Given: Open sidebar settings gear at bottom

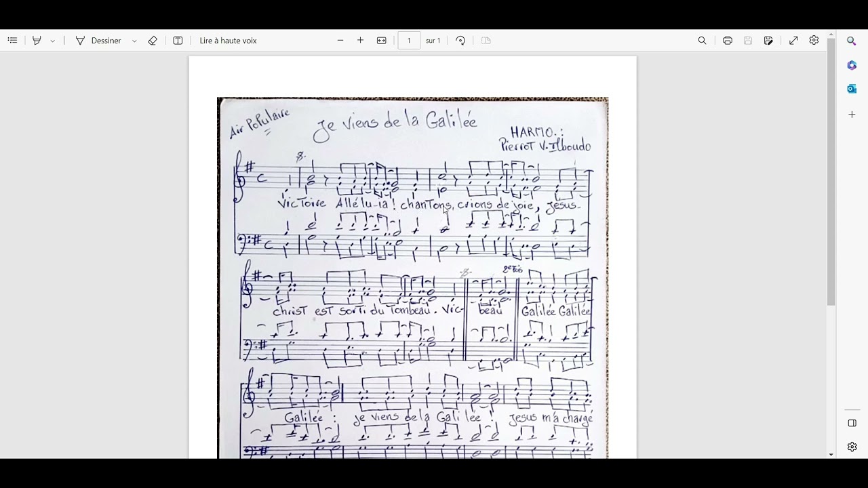Looking at the screenshot, I should (852, 447).
